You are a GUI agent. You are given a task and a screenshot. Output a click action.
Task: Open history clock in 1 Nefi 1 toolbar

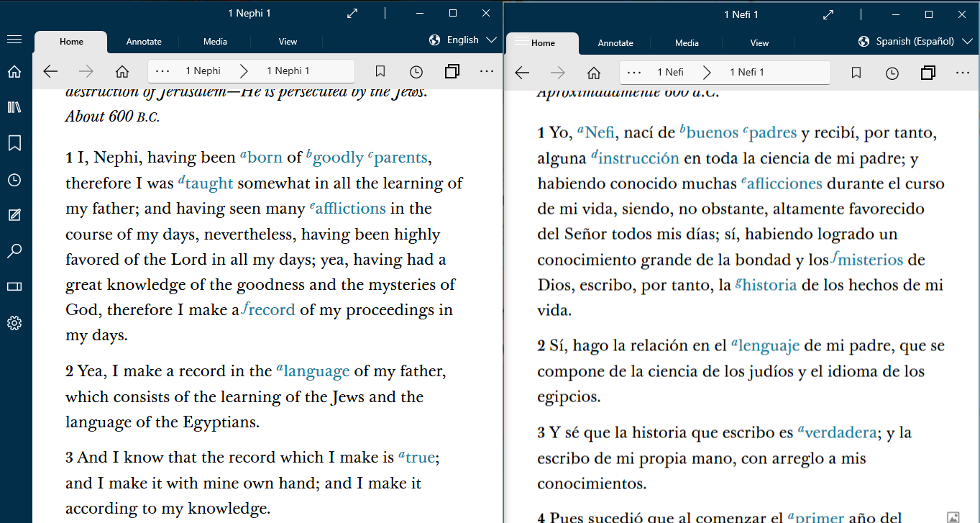point(892,73)
